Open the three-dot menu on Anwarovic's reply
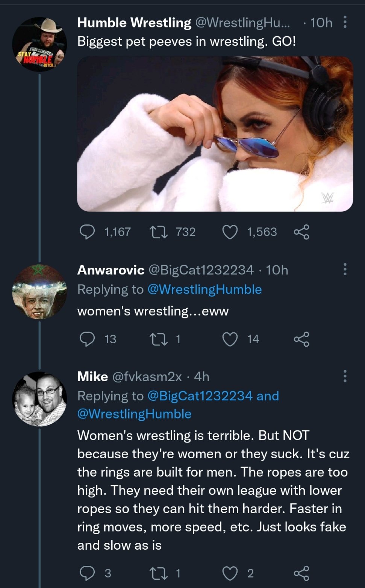The image size is (365, 588). coord(345,270)
